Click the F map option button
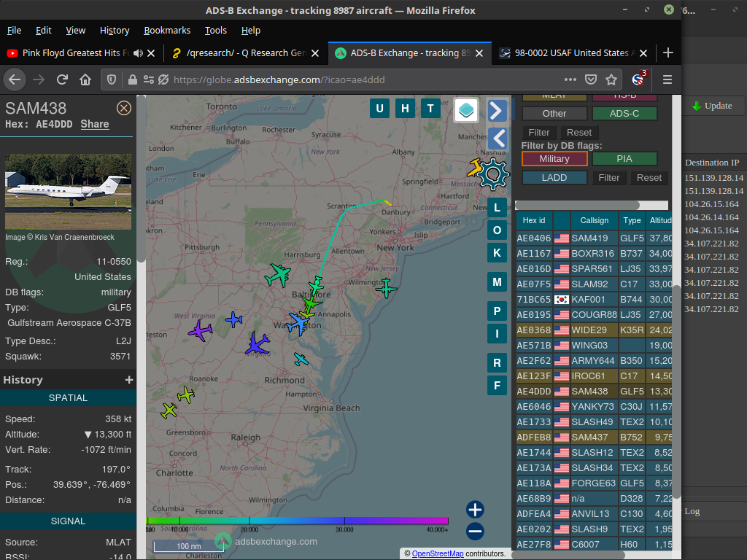This screenshot has width=747, height=560. (497, 385)
